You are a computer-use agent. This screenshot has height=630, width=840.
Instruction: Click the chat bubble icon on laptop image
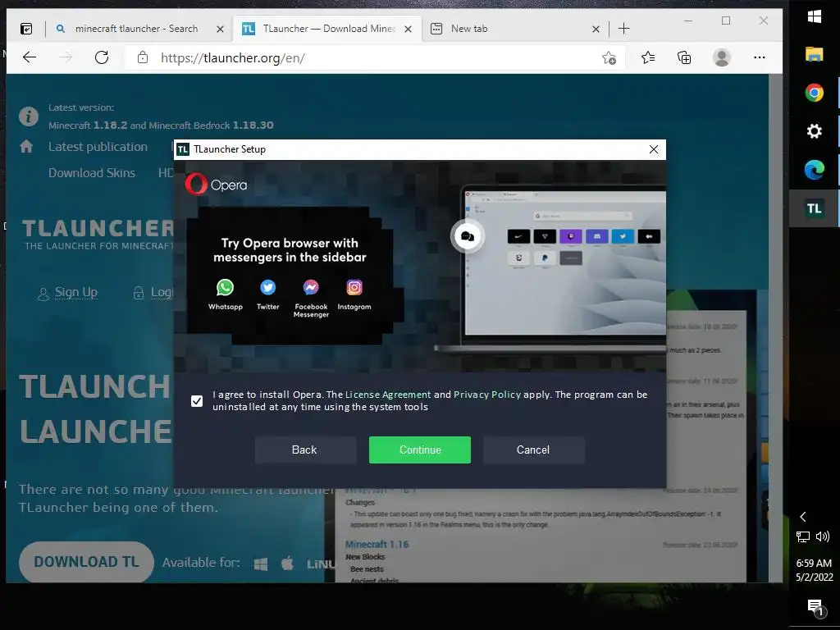click(467, 236)
